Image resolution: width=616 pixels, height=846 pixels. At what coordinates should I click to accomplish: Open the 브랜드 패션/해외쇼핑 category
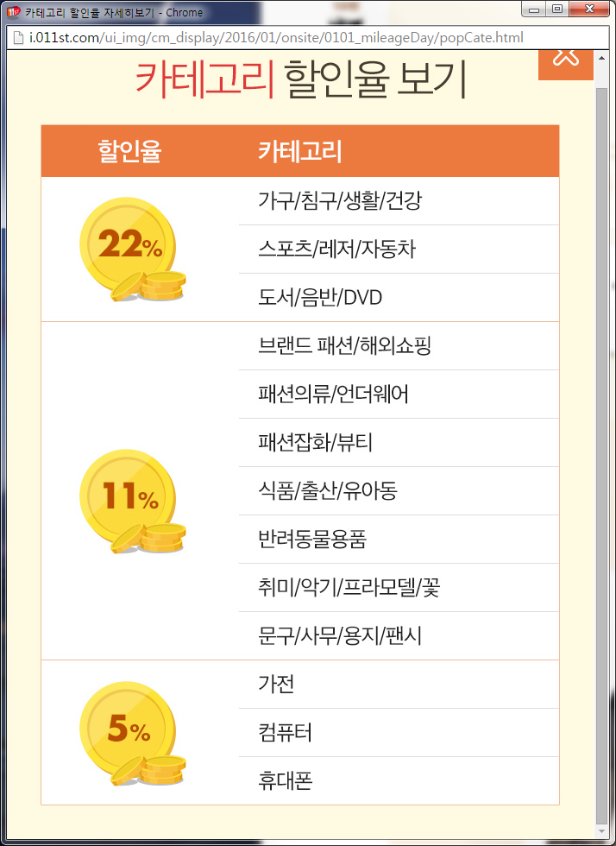(x=344, y=346)
